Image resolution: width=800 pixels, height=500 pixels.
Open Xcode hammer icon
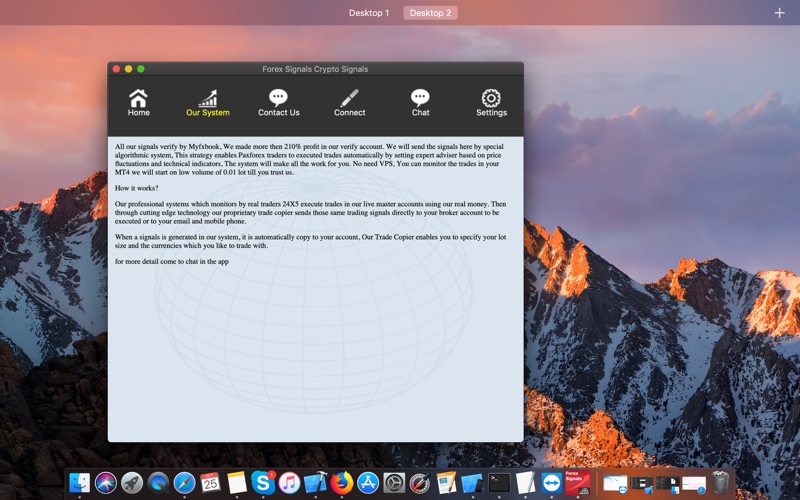[315, 483]
